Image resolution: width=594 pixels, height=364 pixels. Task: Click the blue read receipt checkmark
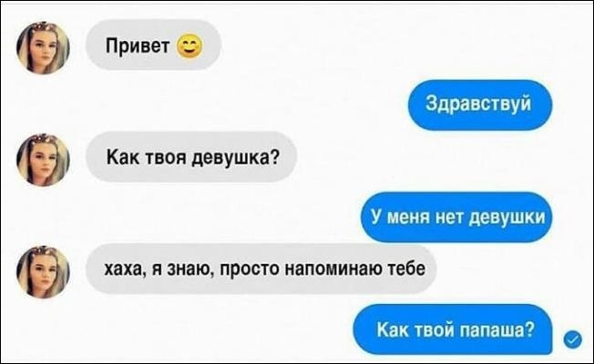pyautogui.click(x=572, y=339)
